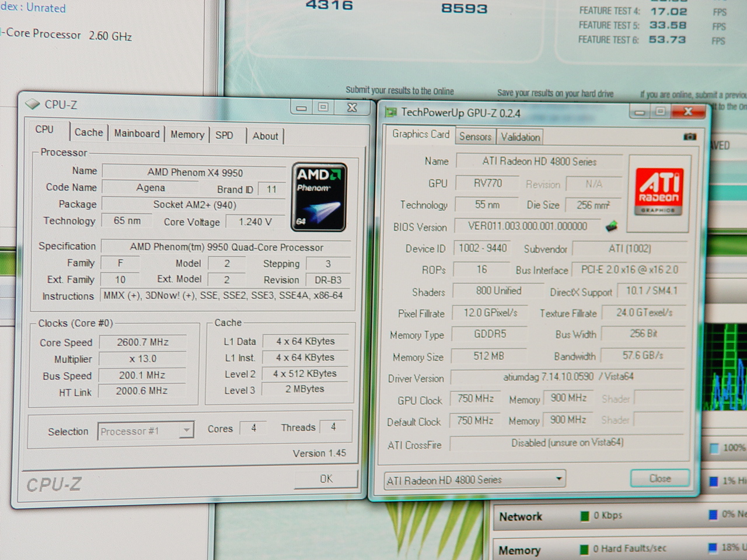Click the Die Size value 256 mm²

click(x=593, y=205)
